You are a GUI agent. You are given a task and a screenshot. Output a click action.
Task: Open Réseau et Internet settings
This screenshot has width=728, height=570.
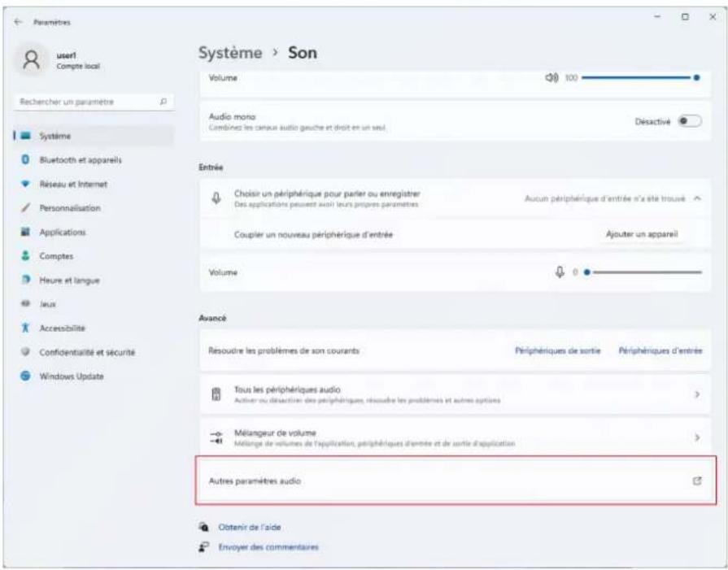pos(94,184)
